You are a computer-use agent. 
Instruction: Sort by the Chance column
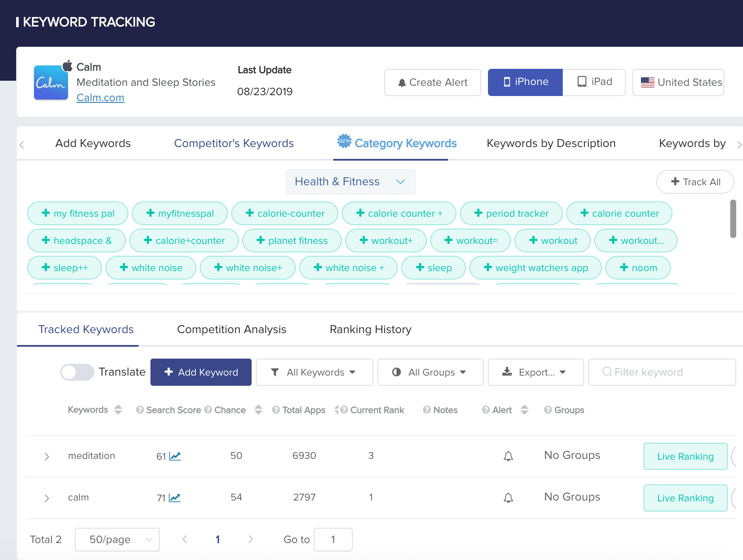(x=258, y=410)
